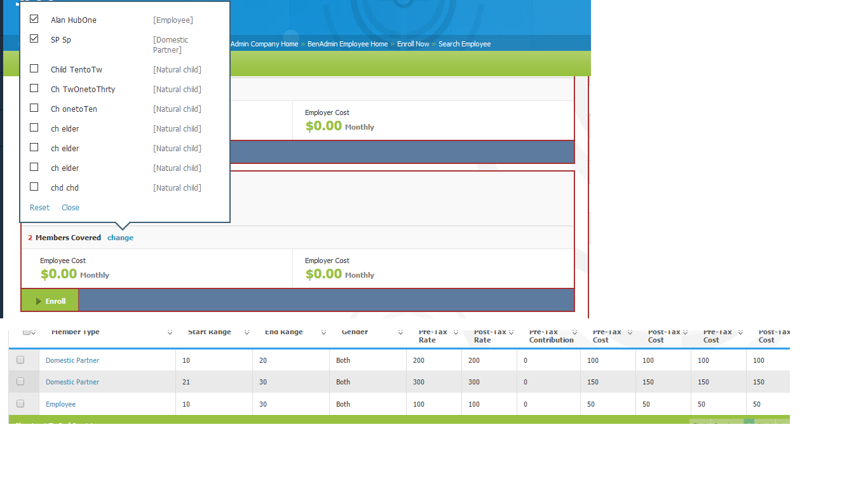This screenshot has height=488, width=868.
Task: Click Close in the members popup
Action: 71,208
